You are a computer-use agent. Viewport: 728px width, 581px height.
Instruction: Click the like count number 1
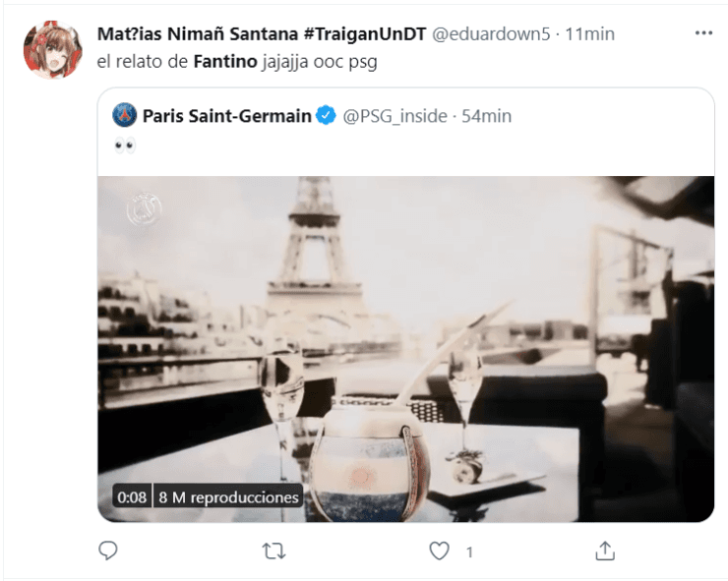point(468,552)
